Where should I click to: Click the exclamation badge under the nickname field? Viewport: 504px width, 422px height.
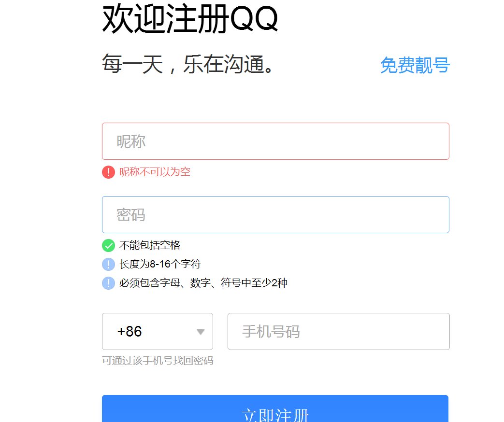tap(108, 172)
